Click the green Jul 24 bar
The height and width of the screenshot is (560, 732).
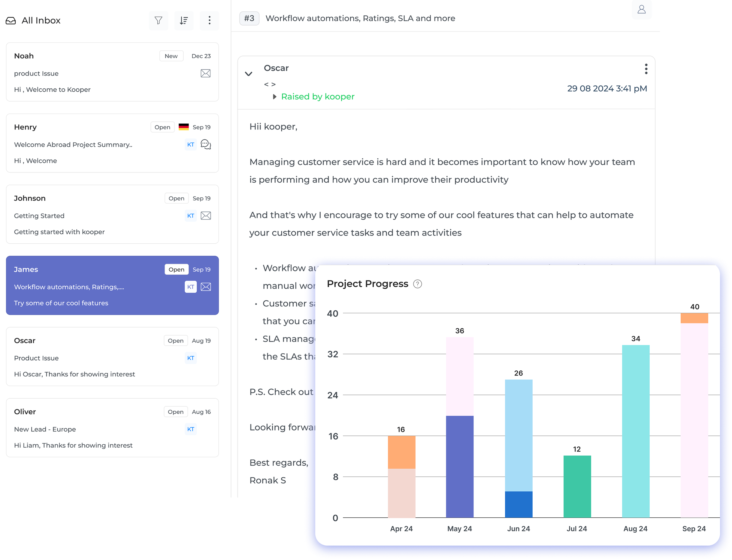[x=577, y=486]
